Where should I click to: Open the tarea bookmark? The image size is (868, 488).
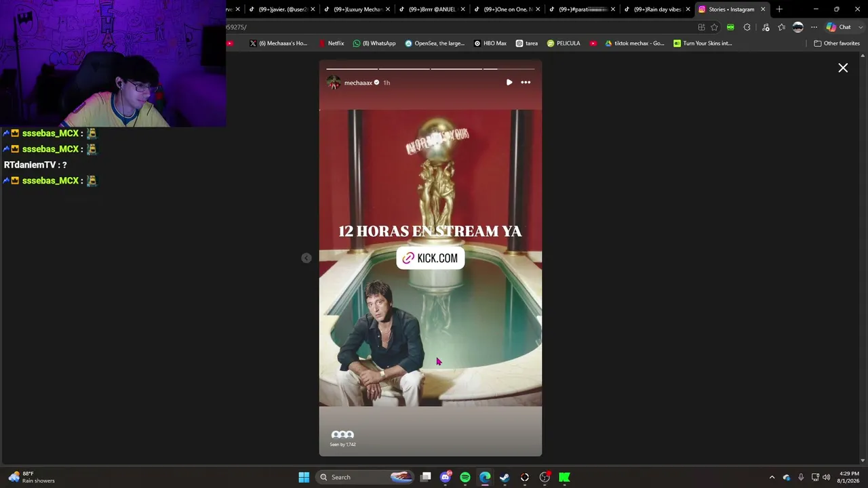[x=527, y=43]
